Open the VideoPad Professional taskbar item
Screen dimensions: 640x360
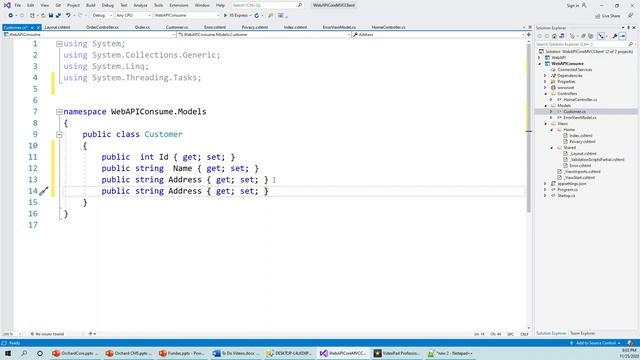point(396,353)
